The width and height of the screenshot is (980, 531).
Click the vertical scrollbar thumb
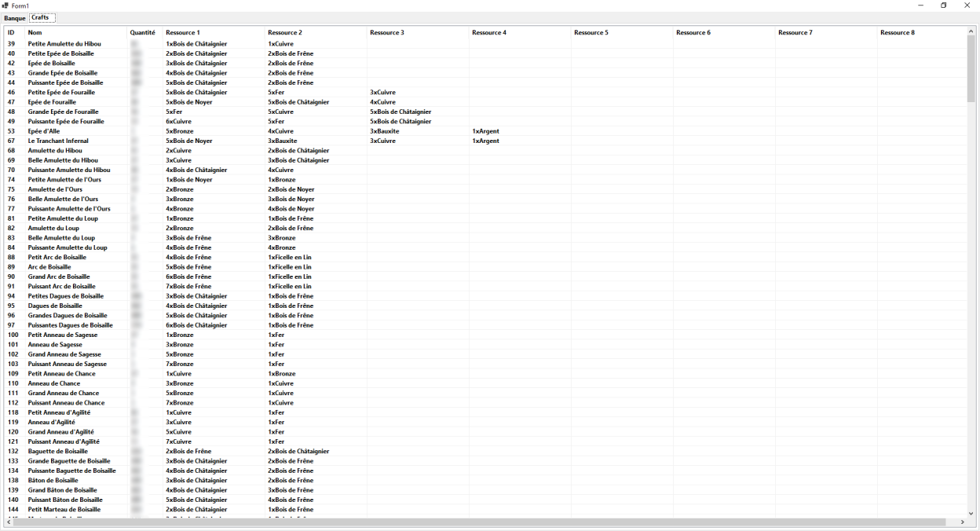(971, 69)
